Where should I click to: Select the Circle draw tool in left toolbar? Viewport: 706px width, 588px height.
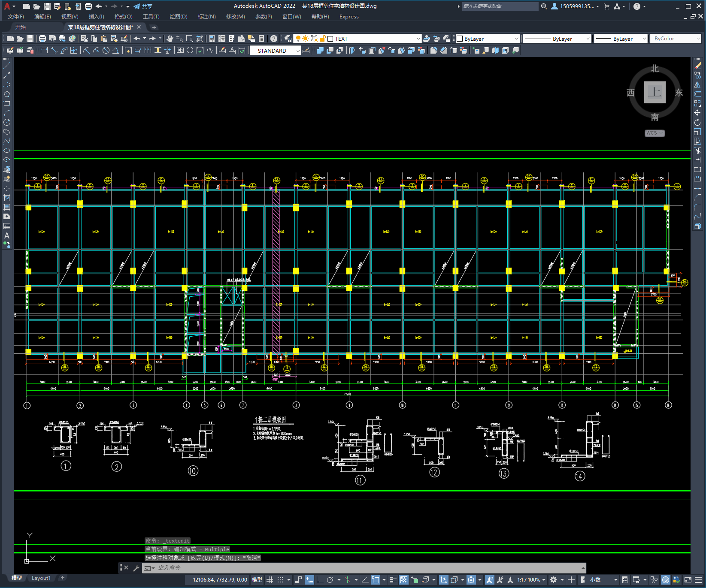7,122
